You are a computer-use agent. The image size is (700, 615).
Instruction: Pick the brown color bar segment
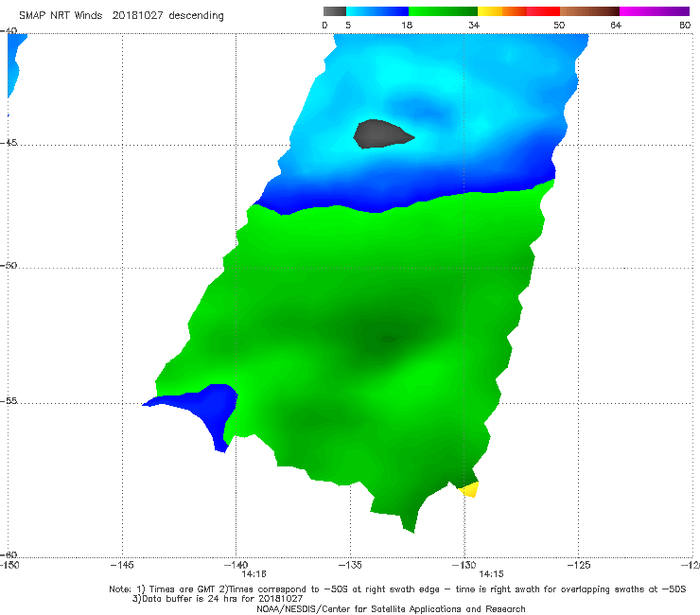tap(589, 11)
